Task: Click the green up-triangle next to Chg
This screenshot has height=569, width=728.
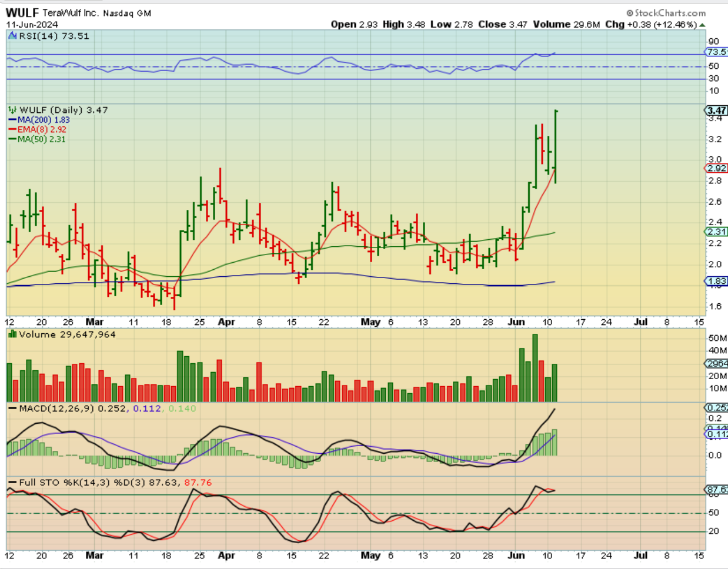Action: point(702,25)
